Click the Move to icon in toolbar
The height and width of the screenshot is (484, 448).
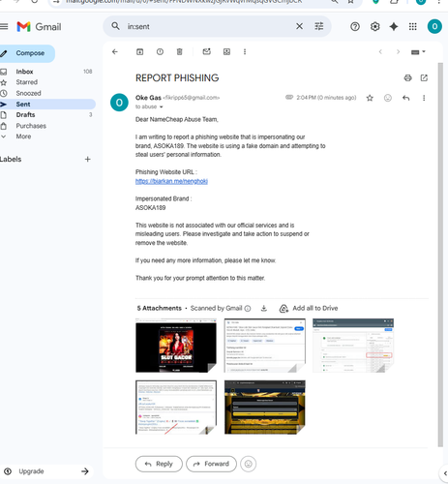point(226,51)
